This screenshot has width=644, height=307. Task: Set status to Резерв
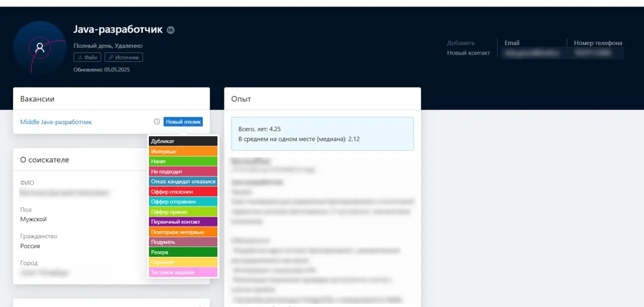point(183,252)
